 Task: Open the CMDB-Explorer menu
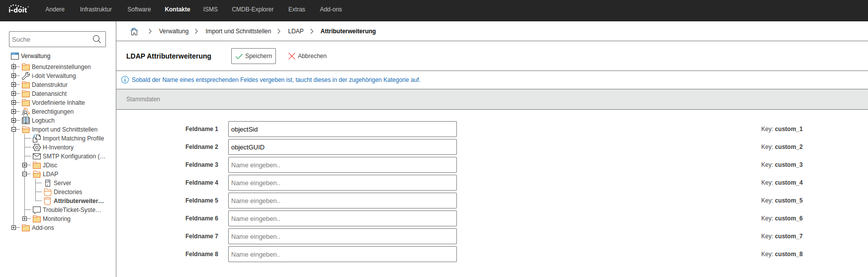click(253, 9)
